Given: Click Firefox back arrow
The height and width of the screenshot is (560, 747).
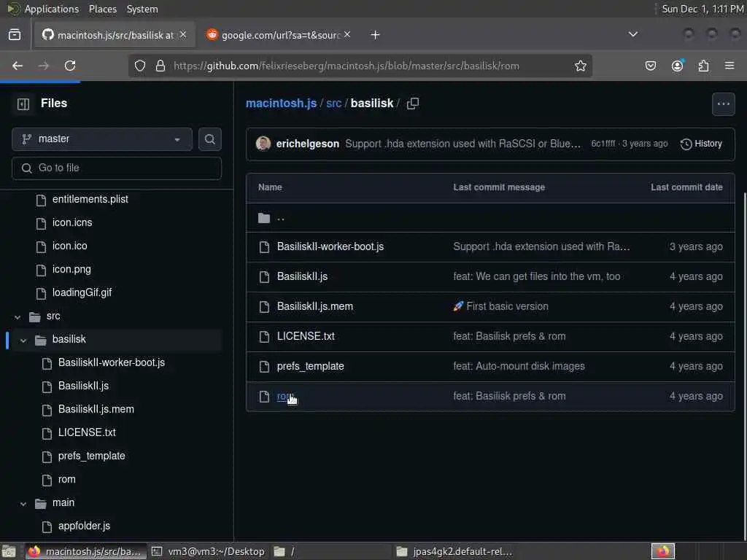Looking at the screenshot, I should coord(18,66).
